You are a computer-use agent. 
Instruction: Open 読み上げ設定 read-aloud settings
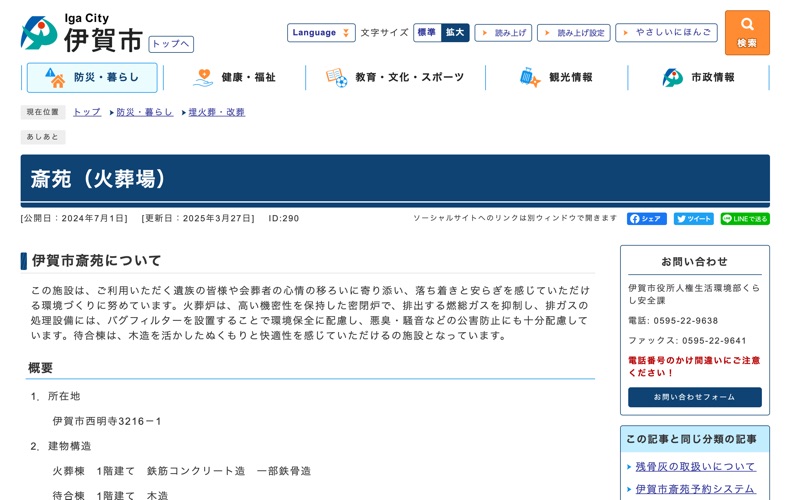573,33
